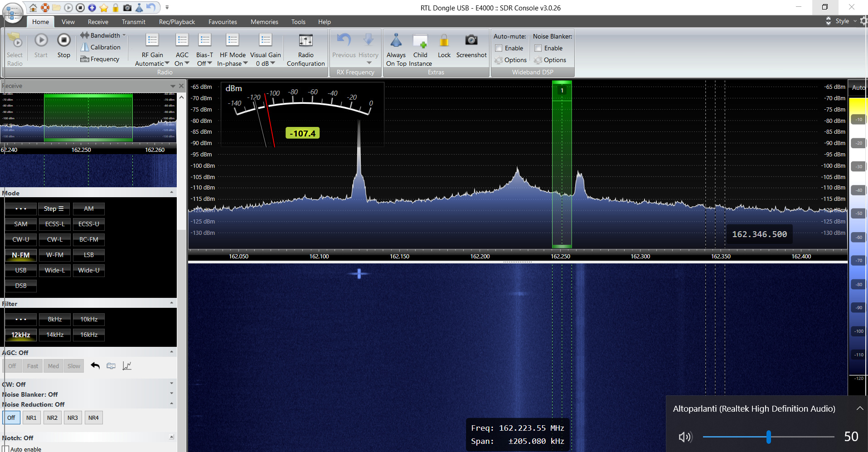Click the system volume slider
This screenshot has height=452, width=868.
coord(769,437)
